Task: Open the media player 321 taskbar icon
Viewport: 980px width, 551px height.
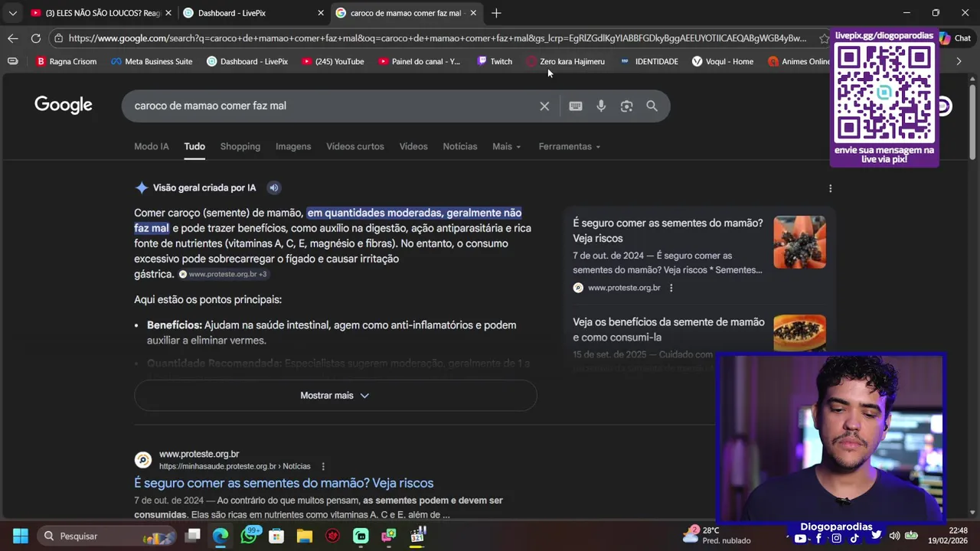Action: [x=417, y=536]
